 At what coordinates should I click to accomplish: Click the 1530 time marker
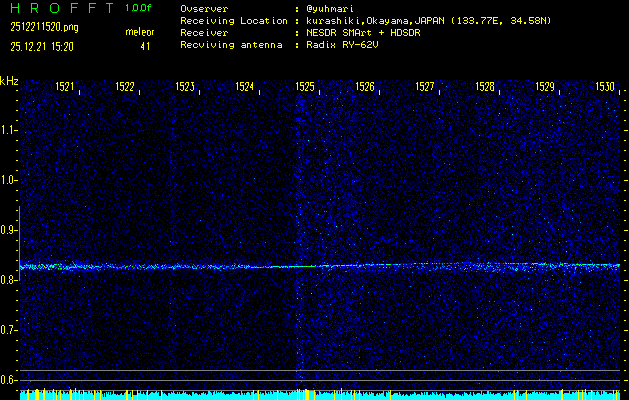(x=604, y=88)
